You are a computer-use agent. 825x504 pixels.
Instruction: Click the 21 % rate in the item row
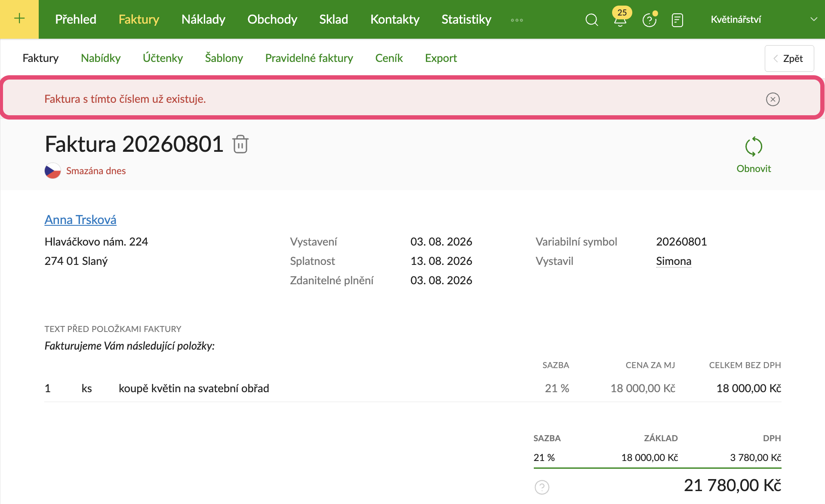[x=557, y=388]
